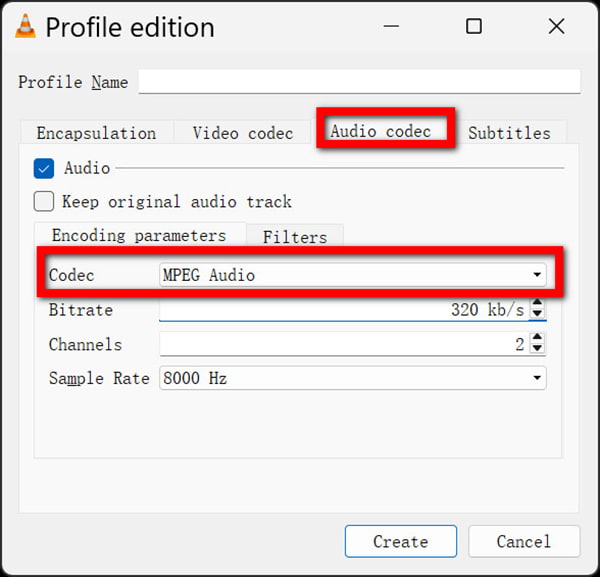Click the VLC cone icon in title bar

25,26
